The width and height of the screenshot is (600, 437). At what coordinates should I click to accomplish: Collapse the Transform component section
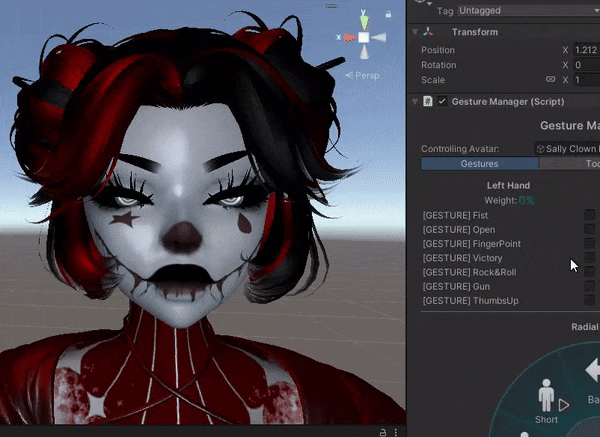click(x=415, y=32)
